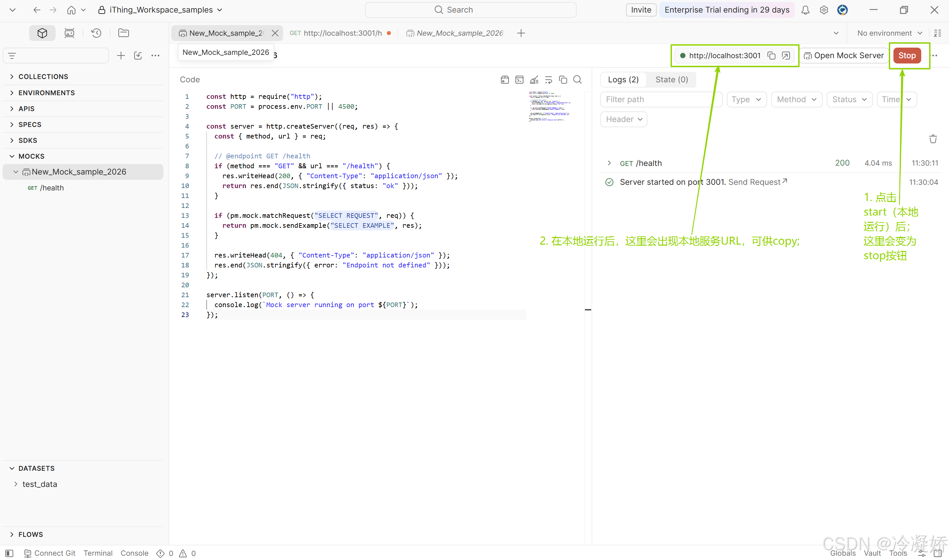Switch to the State (0) tab
Viewport: 949px width, 560px height.
point(671,80)
